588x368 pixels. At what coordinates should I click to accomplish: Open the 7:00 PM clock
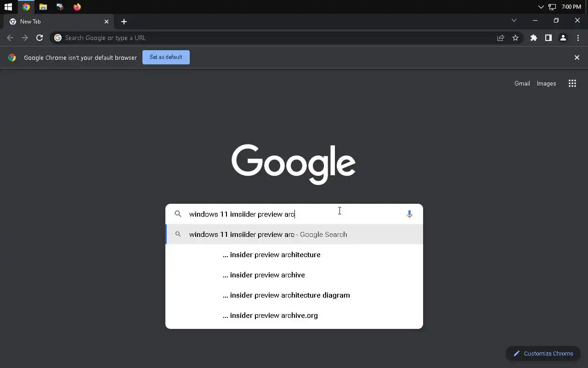pos(571,7)
